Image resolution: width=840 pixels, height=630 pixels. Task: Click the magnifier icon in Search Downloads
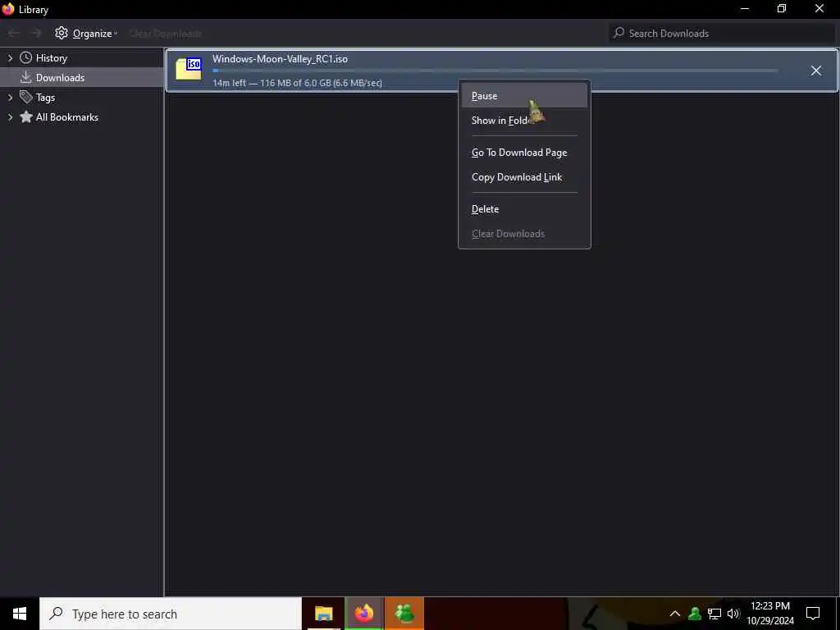[x=619, y=33]
